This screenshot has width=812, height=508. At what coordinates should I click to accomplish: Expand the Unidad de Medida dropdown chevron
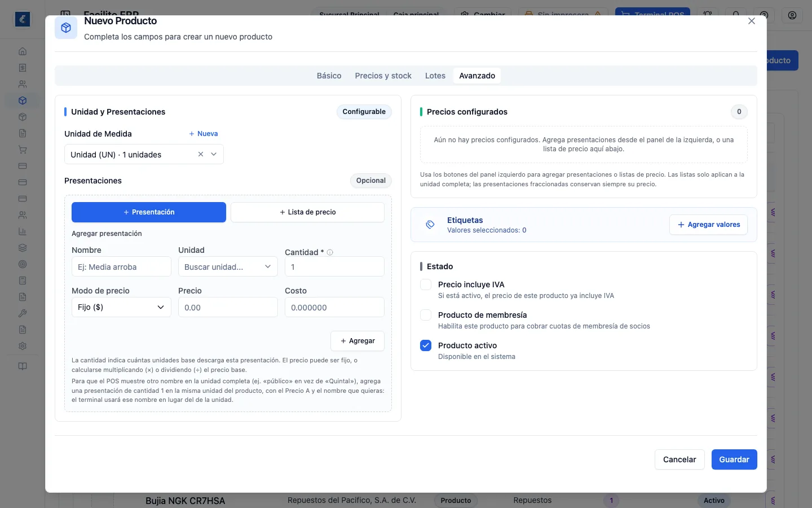pyautogui.click(x=214, y=154)
